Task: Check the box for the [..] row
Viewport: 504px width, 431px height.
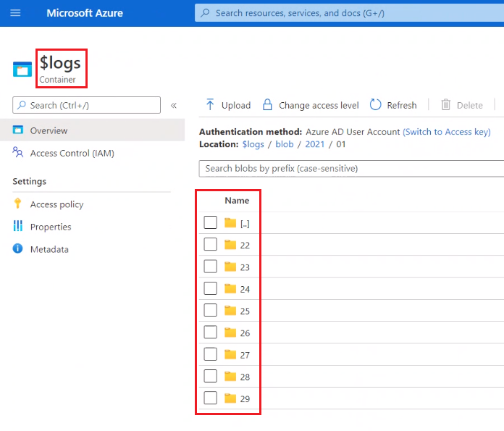Action: [x=210, y=222]
